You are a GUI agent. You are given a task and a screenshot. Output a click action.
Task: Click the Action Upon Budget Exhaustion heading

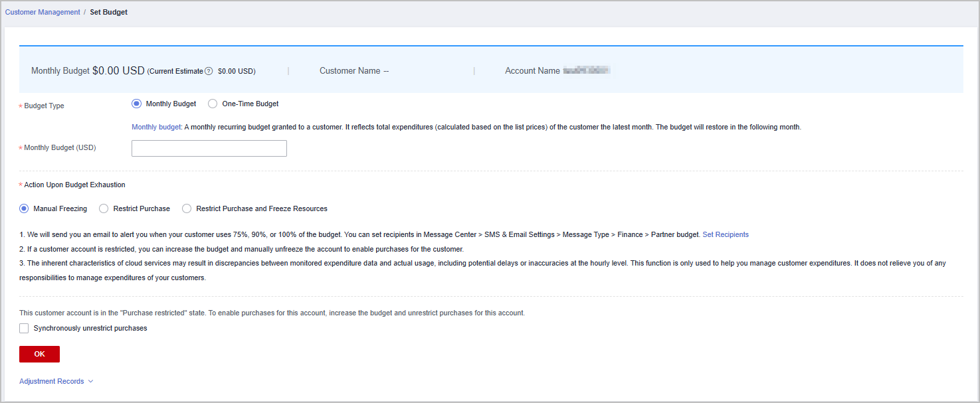click(x=74, y=185)
